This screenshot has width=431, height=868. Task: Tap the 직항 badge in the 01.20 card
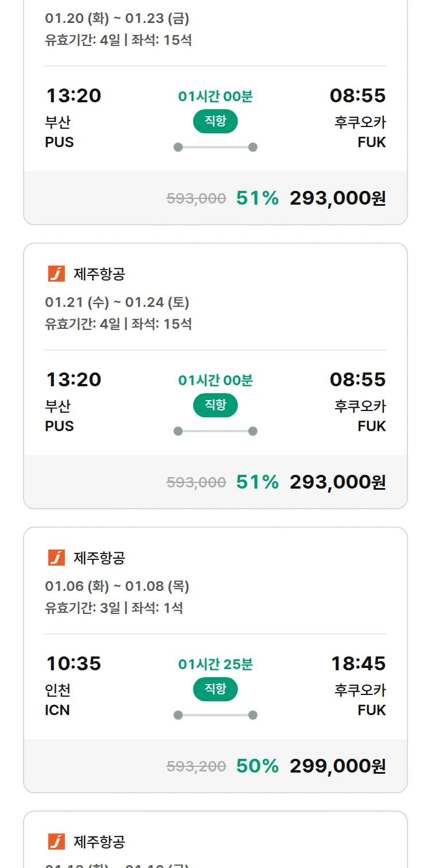pyautogui.click(x=215, y=121)
